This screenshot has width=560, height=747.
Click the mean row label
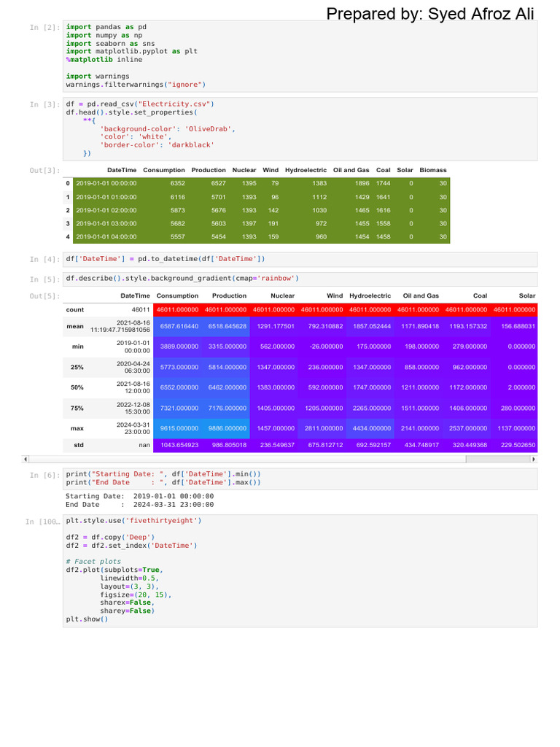(75, 326)
